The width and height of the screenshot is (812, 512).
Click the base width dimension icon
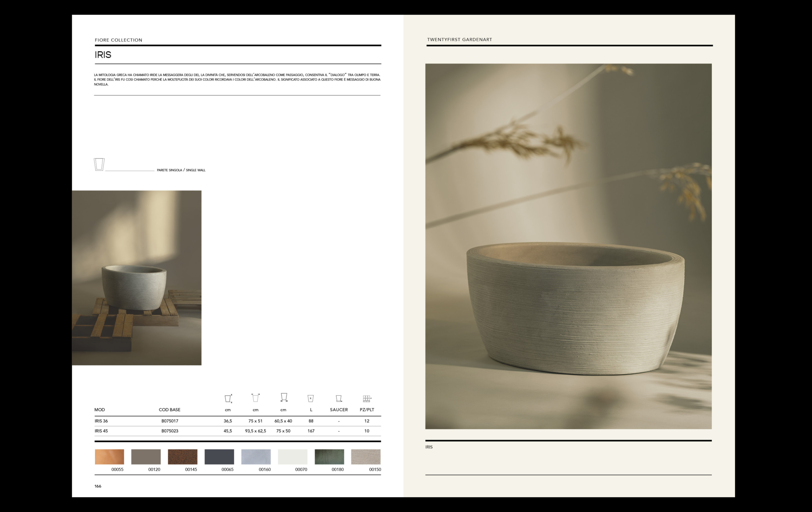click(284, 397)
